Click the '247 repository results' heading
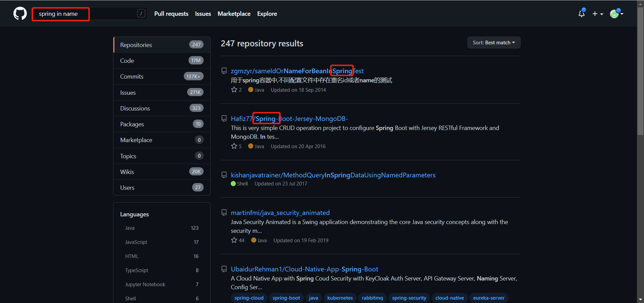The image size is (644, 303). [x=262, y=43]
